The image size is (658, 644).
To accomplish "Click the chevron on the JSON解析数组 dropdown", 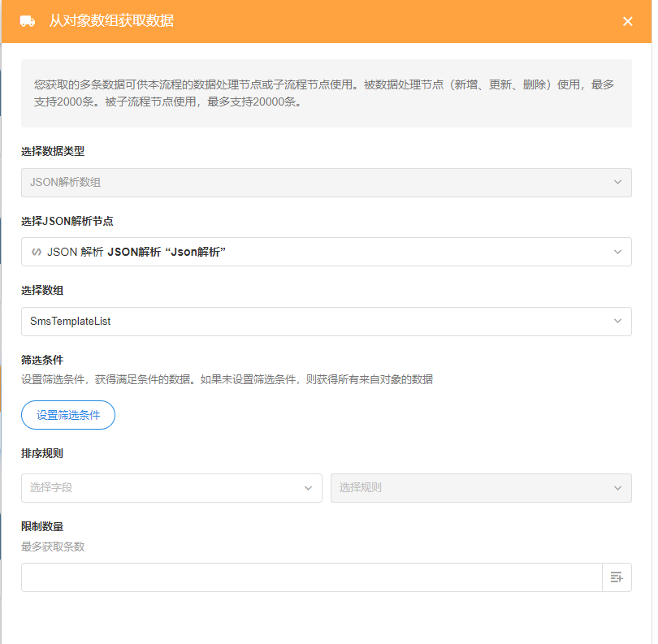I will pyautogui.click(x=617, y=183).
